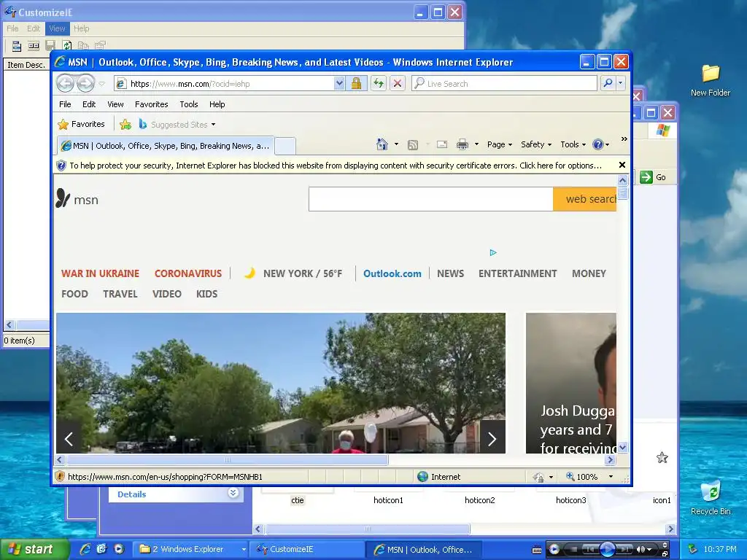Click the MSN logo
The height and width of the screenshot is (560, 747).
coord(77,199)
